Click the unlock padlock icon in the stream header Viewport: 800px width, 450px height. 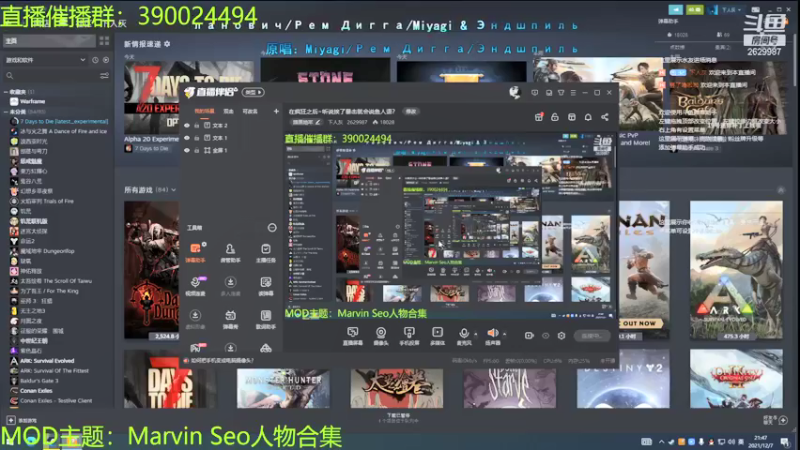555,117
